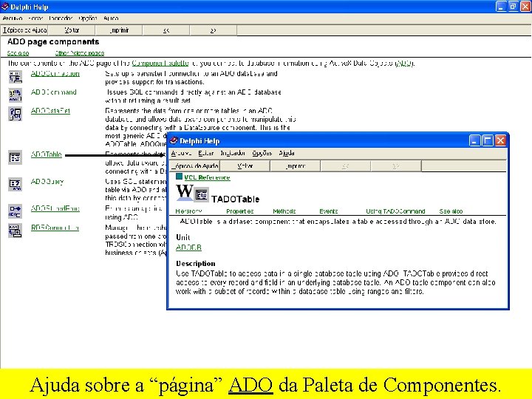The width and height of the screenshot is (532, 399).
Task: Click Voltar button in popup window
Action: pyautogui.click(x=245, y=166)
